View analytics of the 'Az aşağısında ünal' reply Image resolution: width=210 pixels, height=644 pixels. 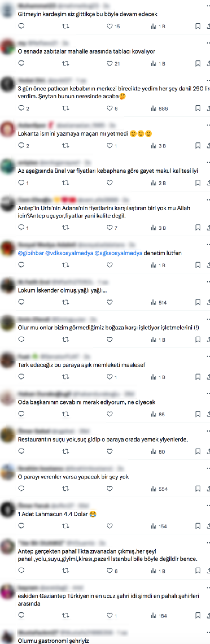158,183
